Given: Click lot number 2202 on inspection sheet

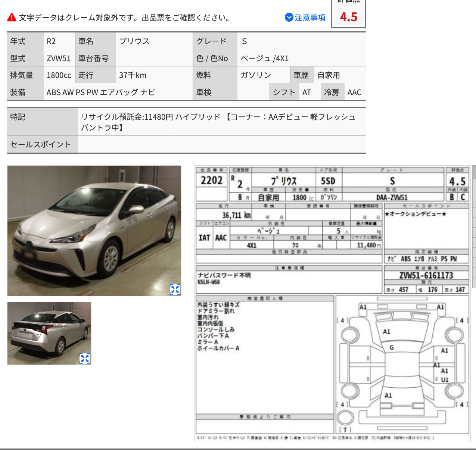Looking at the screenshot, I should click(212, 180).
